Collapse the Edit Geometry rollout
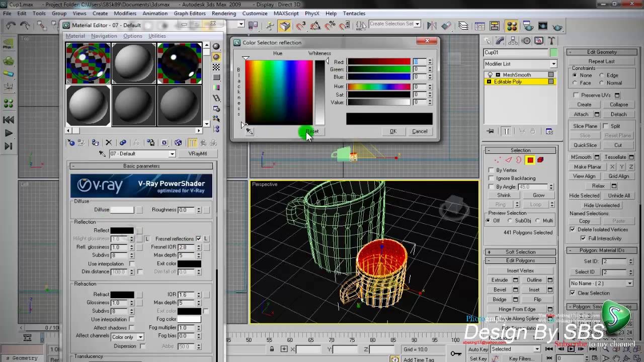Image resolution: width=644 pixels, height=362 pixels. coord(601,52)
